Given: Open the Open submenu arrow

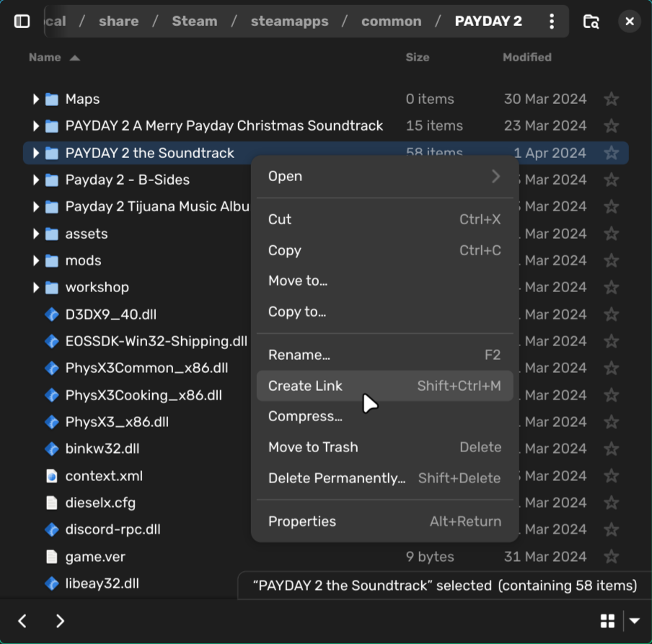Looking at the screenshot, I should point(495,176).
